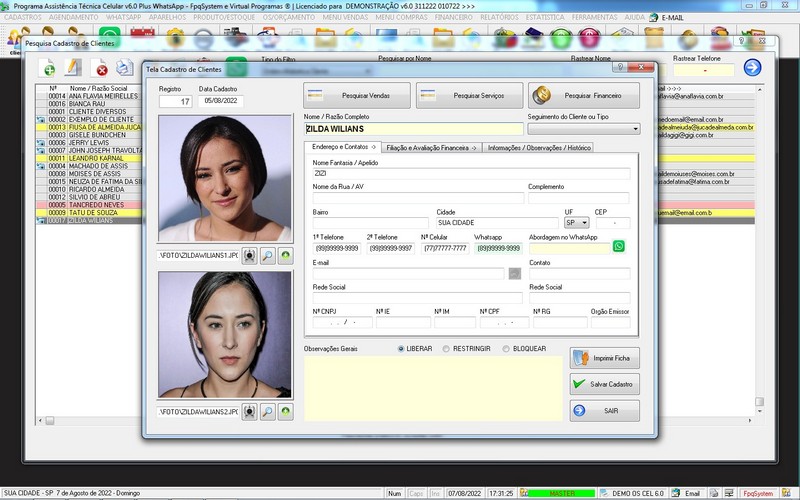Click the network computer icon in status bar
The height and width of the screenshot is (500, 800).
tap(730, 493)
